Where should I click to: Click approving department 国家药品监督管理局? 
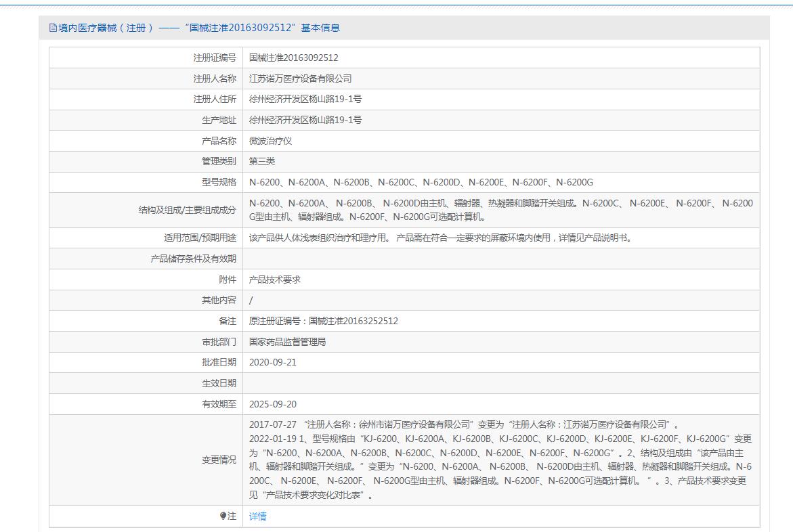pyautogui.click(x=287, y=342)
